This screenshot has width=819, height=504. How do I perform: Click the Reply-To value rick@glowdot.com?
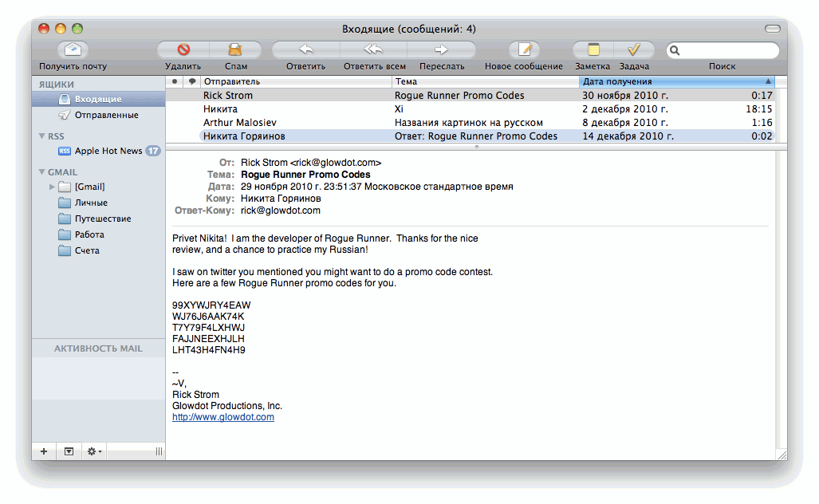(x=281, y=211)
